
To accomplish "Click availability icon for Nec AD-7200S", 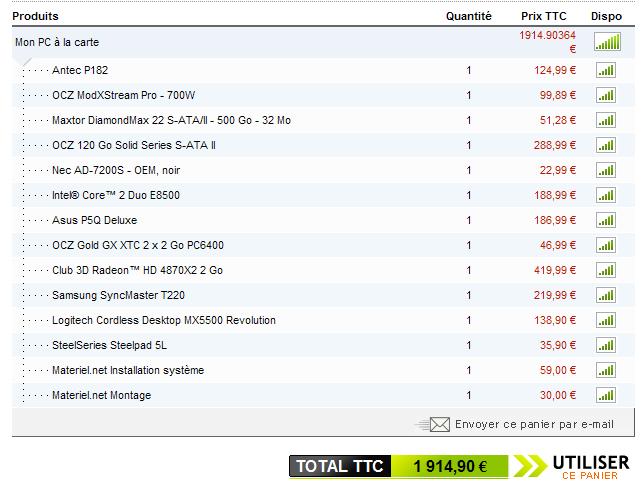I will (x=606, y=170).
